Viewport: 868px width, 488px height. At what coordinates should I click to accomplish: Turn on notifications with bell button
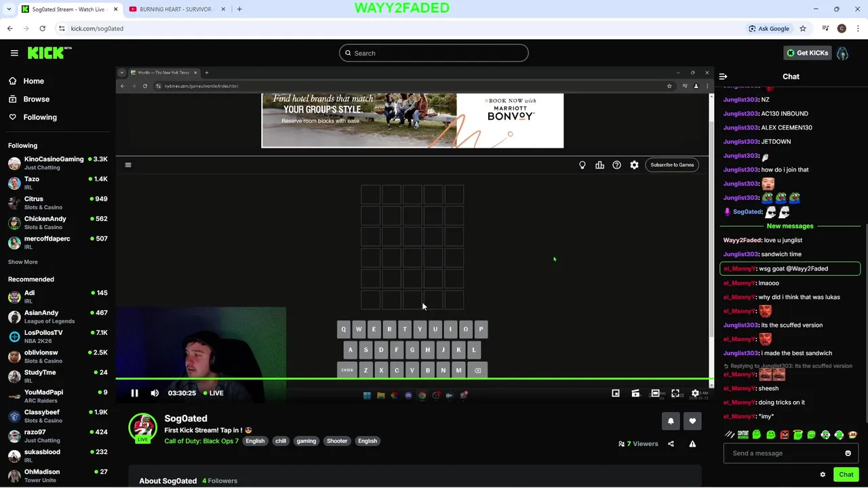[x=671, y=421]
